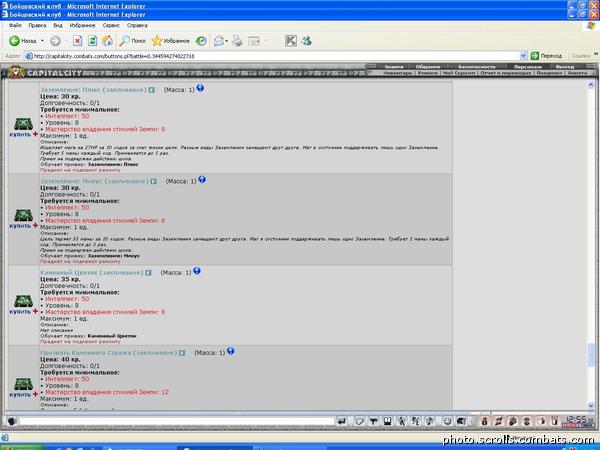600x450 pixels.
Task: Click the browser address URL field
Action: pyautogui.click(x=272, y=56)
